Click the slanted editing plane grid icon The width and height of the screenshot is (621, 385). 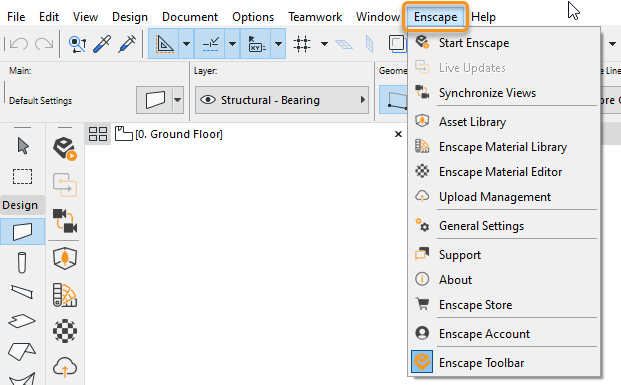(x=344, y=44)
